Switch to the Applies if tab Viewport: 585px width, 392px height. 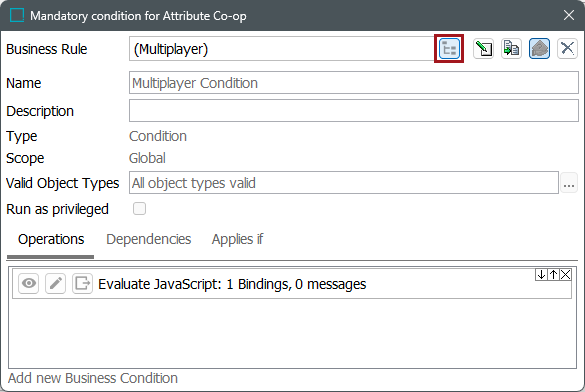coord(237,239)
